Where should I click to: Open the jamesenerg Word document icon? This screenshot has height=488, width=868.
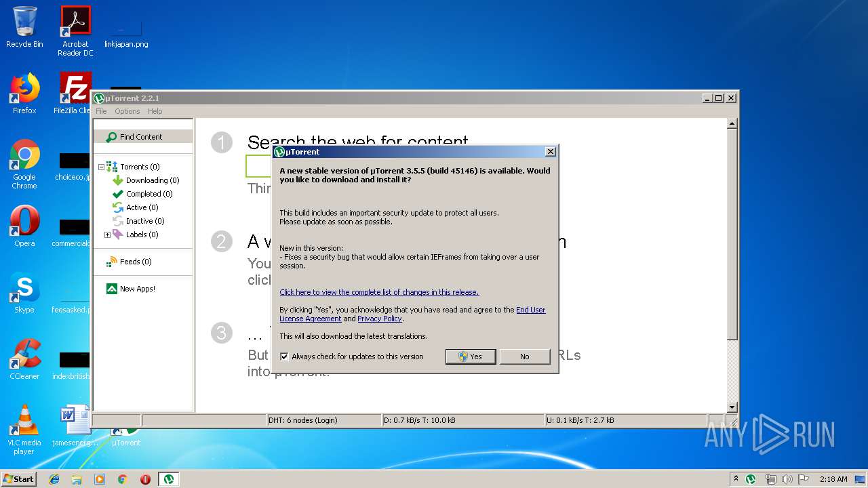pyautogui.click(x=75, y=426)
